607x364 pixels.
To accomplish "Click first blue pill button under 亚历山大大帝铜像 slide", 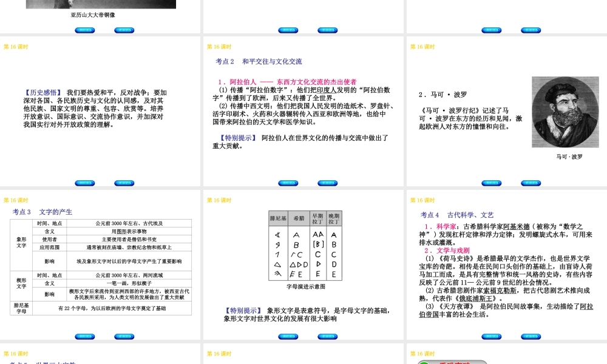I will click(x=85, y=30).
